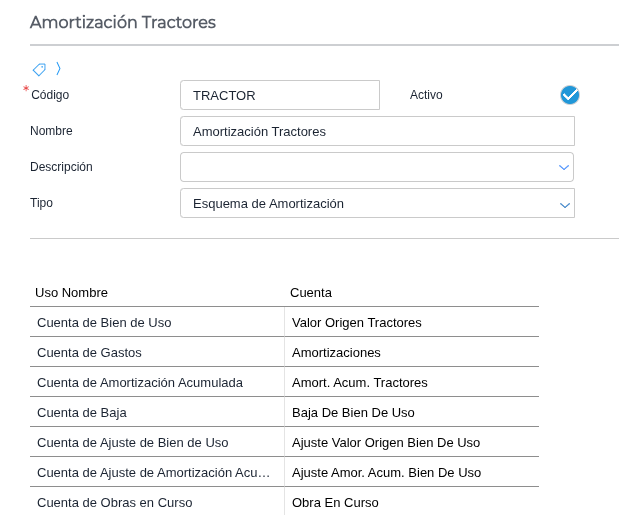Viewport: 619px width, 515px height.
Task: Select Ajuste Valor Origen Bien De Uso cell
Action: tap(386, 442)
